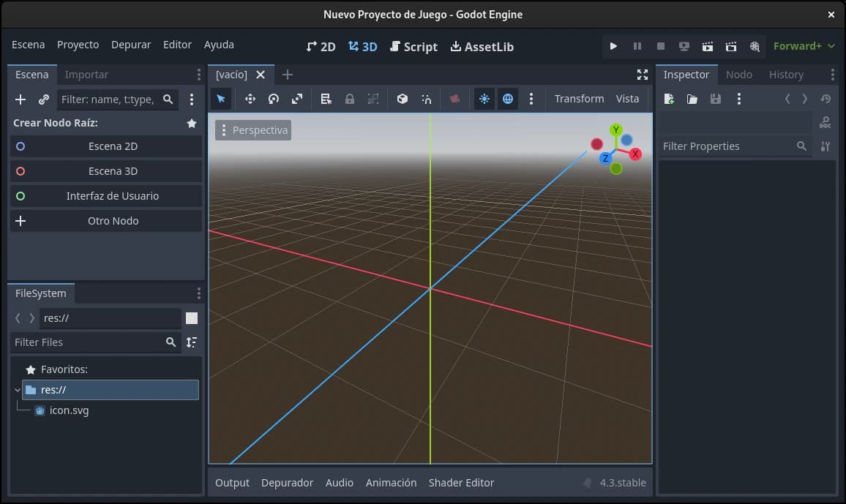This screenshot has height=504, width=846.
Task: Select the Rotate mode tool
Action: tap(274, 99)
